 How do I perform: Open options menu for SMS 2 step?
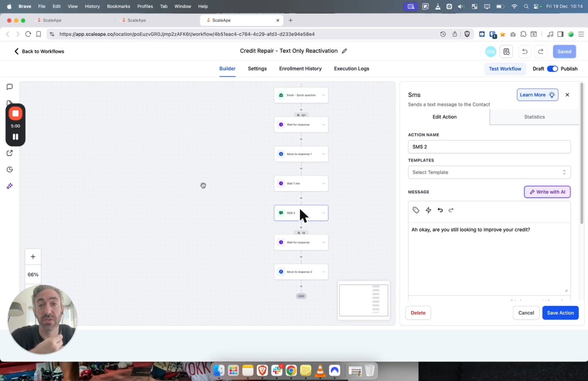coord(323,213)
